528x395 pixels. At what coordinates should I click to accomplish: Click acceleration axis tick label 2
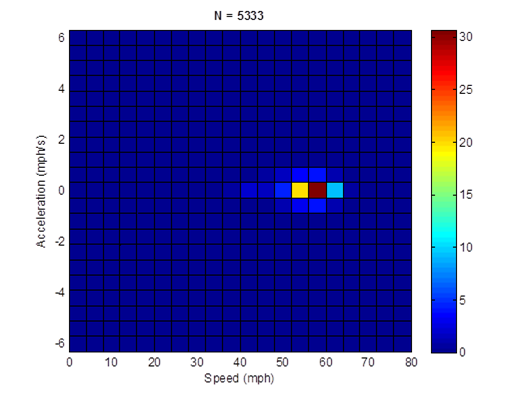click(x=61, y=139)
